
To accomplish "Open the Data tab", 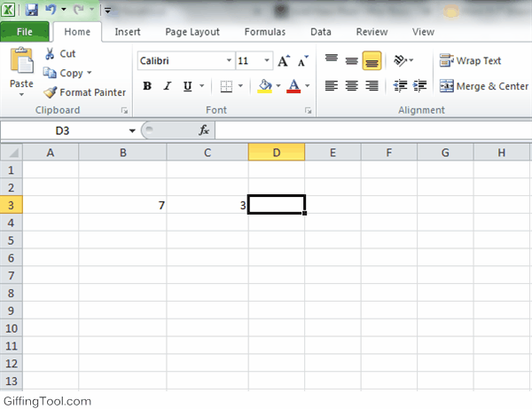I will [x=321, y=32].
